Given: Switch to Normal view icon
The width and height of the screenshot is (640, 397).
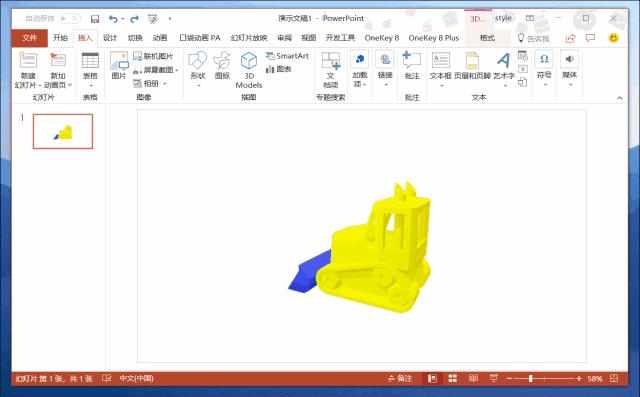Looking at the screenshot, I should [432, 378].
